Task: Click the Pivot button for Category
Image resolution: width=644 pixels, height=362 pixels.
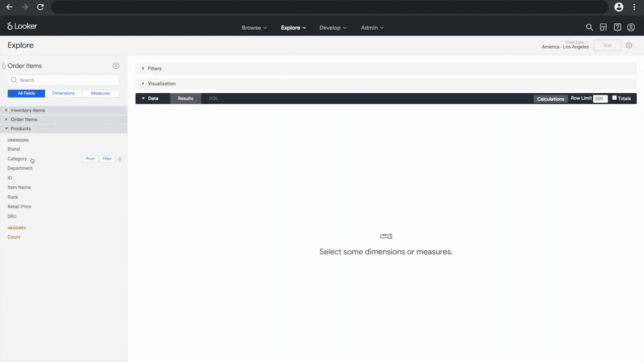Action: click(90, 159)
